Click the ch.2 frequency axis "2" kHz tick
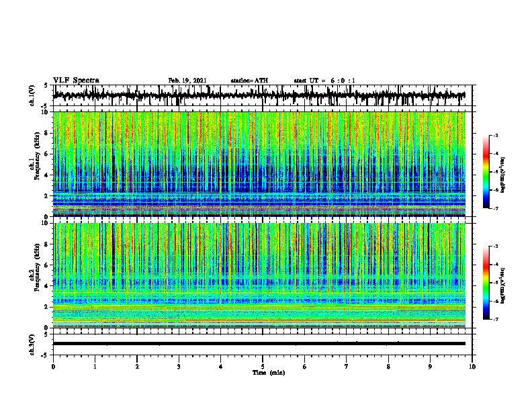The width and height of the screenshot is (532, 411). click(x=47, y=307)
